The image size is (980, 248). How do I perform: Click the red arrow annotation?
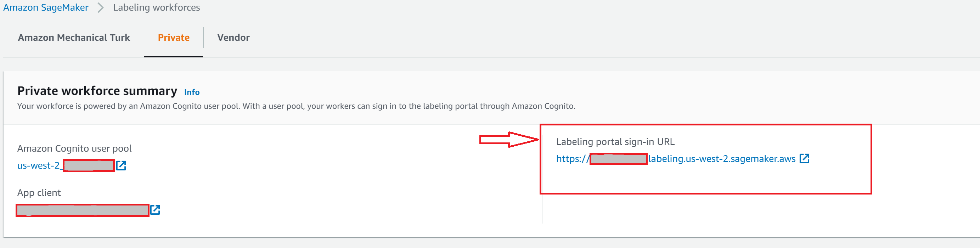tap(509, 140)
